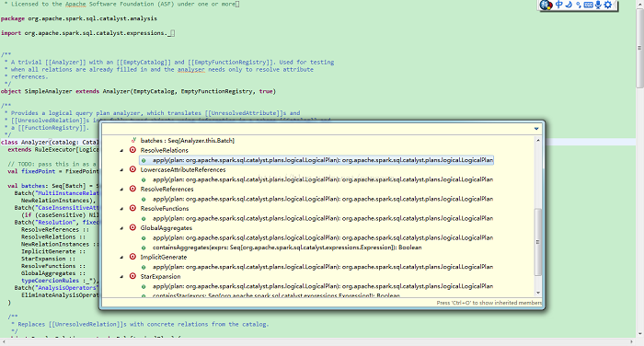Click the ResolveRelations object icon

132,150
